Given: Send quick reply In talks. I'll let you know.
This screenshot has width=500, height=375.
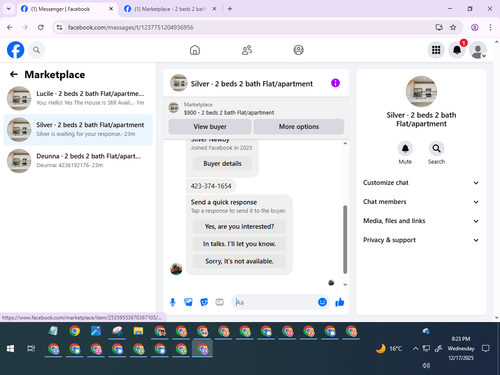Looking at the screenshot, I should click(239, 244).
